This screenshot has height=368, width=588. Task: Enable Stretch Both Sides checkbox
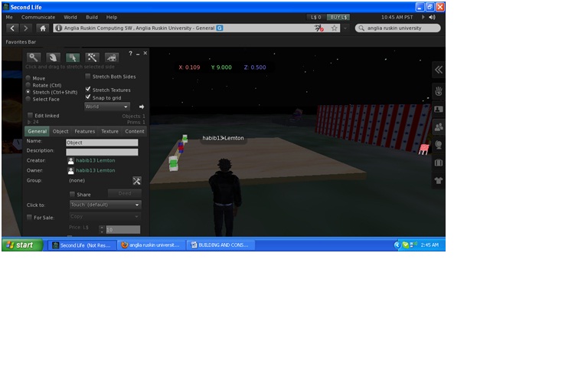pyautogui.click(x=88, y=76)
